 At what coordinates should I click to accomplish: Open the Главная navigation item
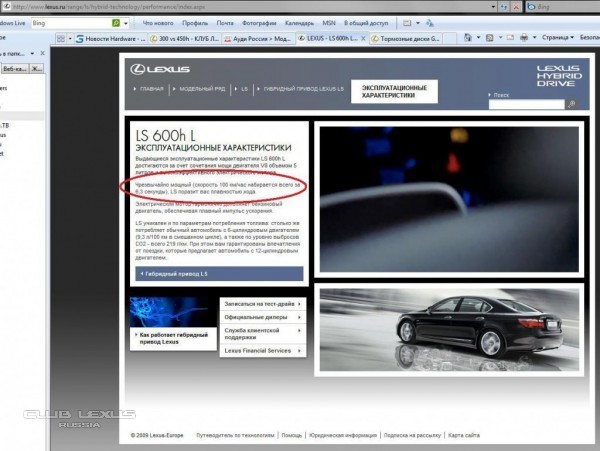(150, 89)
